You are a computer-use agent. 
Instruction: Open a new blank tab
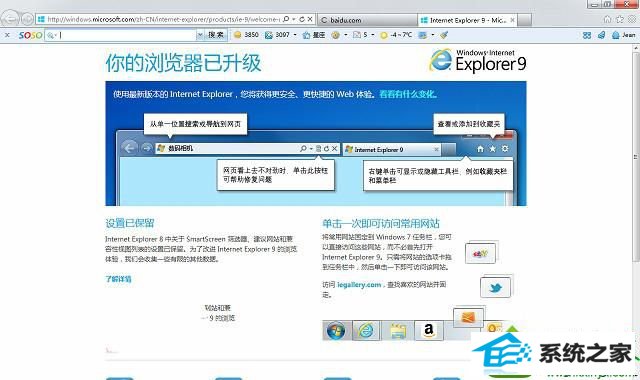click(525, 20)
